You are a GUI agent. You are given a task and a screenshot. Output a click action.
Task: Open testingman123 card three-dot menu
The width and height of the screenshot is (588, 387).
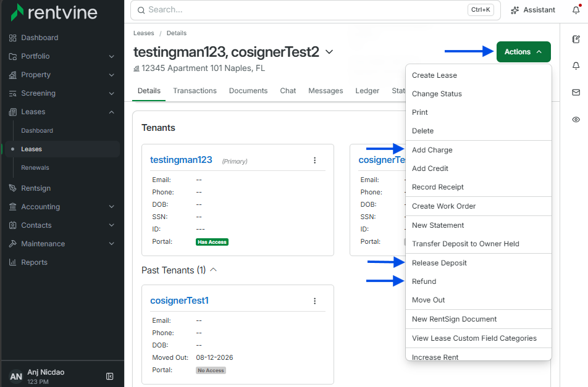pyautogui.click(x=314, y=160)
